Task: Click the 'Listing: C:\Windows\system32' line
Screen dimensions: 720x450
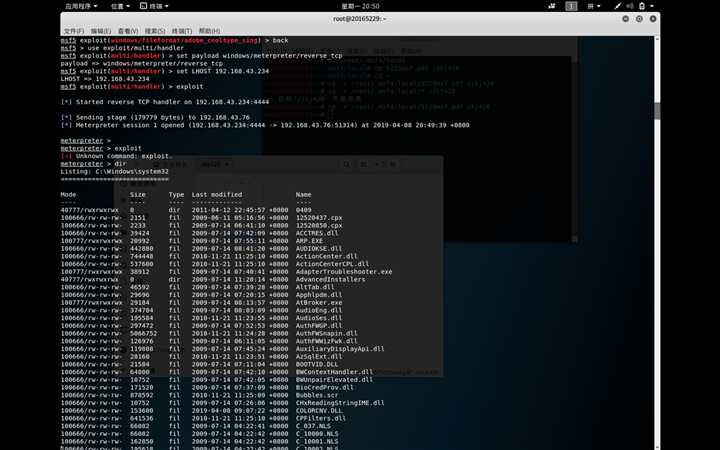Action: 114,171
